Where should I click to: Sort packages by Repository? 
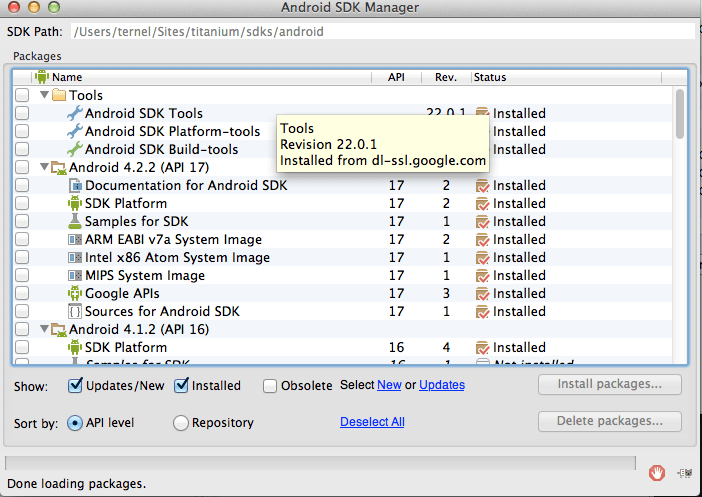coord(181,423)
